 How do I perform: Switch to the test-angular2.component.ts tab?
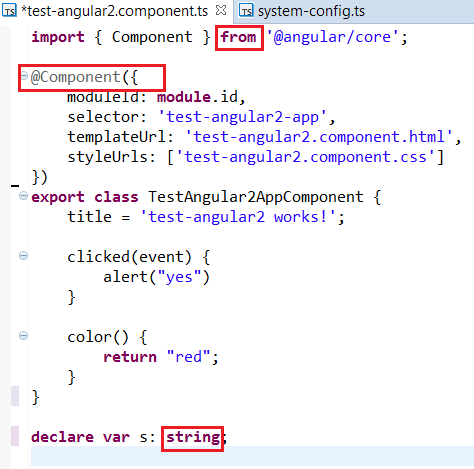114,11
